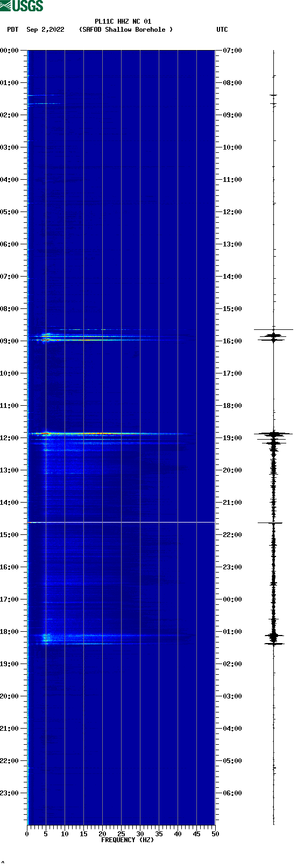This screenshot has width=297, height=868.
Task: Click the 23:00 PDT time label
Action: pos(10,793)
